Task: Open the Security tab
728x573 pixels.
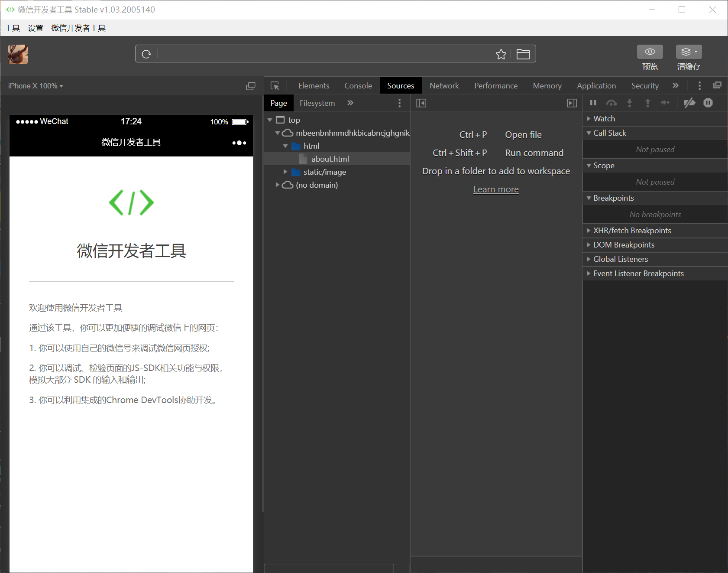Action: pos(645,86)
